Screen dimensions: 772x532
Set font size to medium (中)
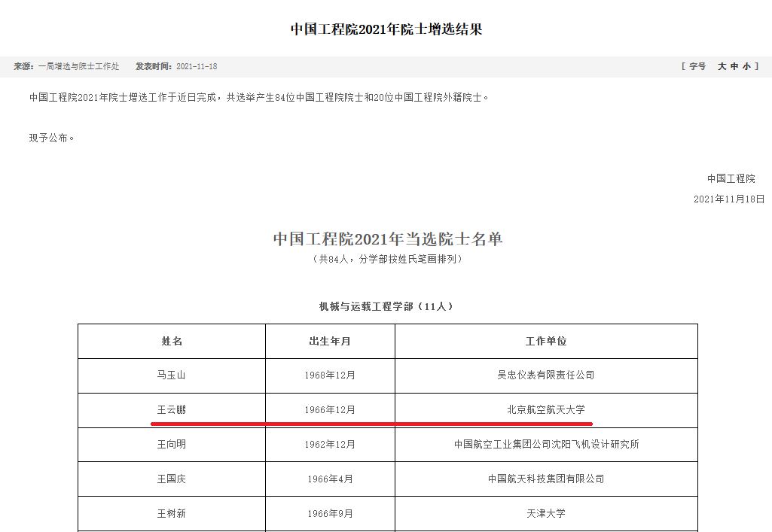coord(734,66)
